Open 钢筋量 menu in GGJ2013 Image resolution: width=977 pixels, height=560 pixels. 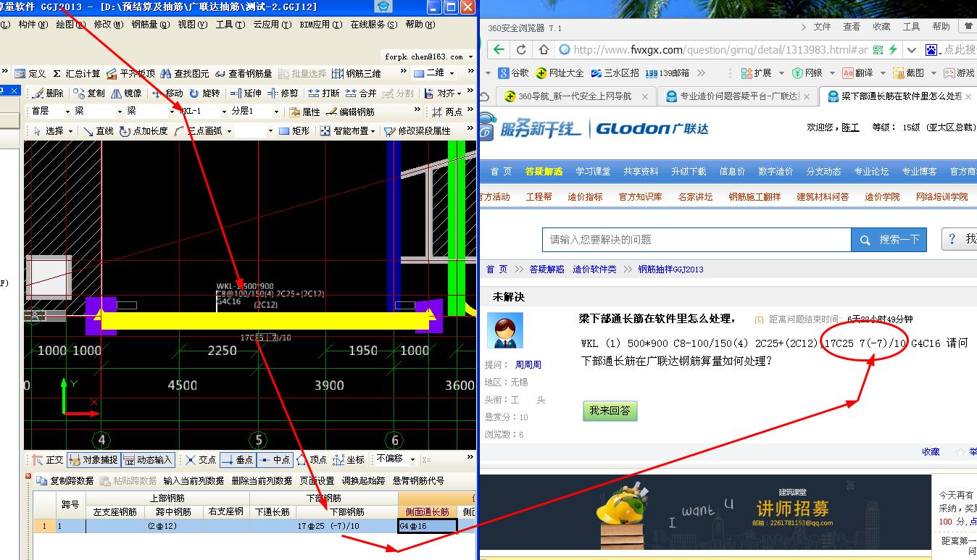coord(150,25)
